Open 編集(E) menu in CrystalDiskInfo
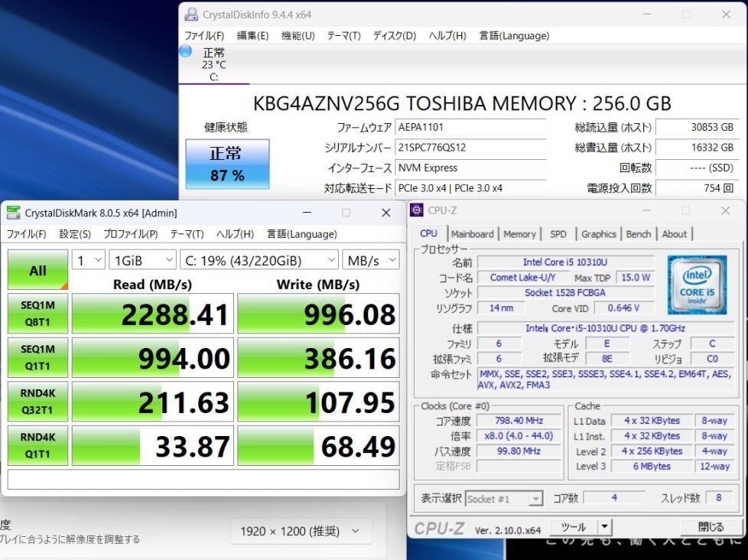The image size is (748, 560). point(253,36)
